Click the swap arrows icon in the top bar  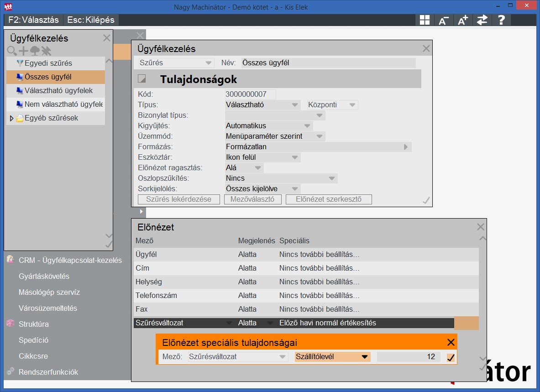(482, 20)
